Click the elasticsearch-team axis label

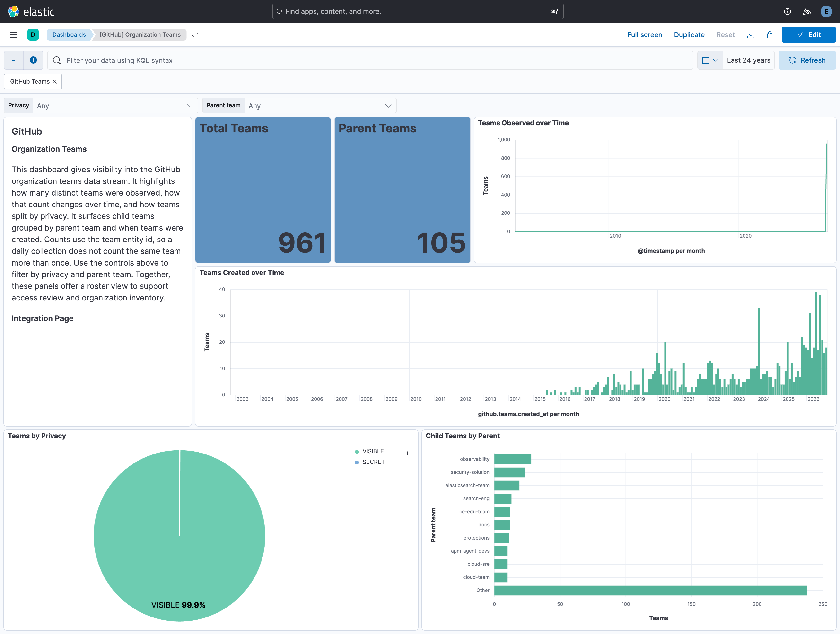[x=467, y=485]
